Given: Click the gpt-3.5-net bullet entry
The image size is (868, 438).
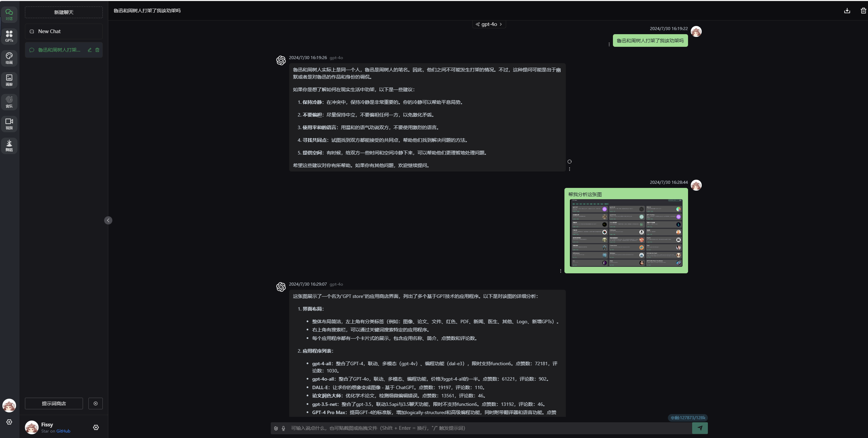Looking at the screenshot, I should (x=429, y=404).
